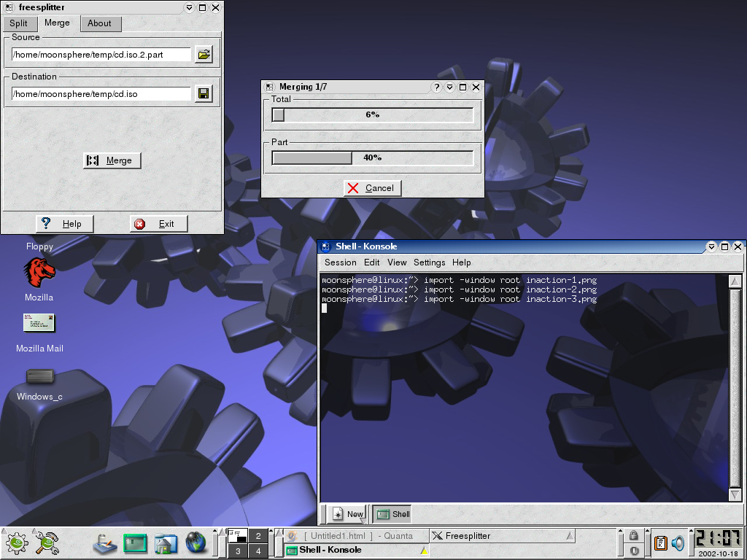
Task: Click the logout power icon in panel
Action: 633,551
